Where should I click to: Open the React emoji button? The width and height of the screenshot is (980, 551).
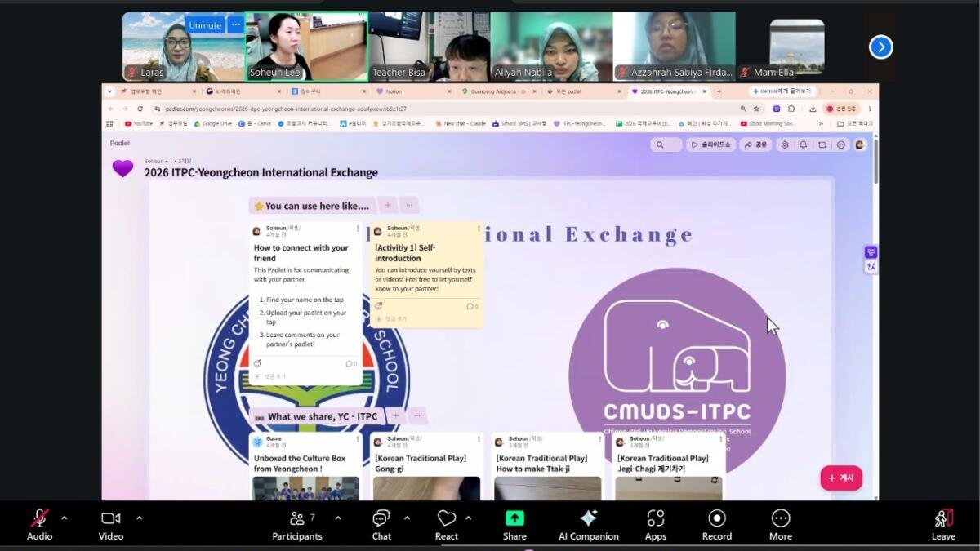coord(447,525)
